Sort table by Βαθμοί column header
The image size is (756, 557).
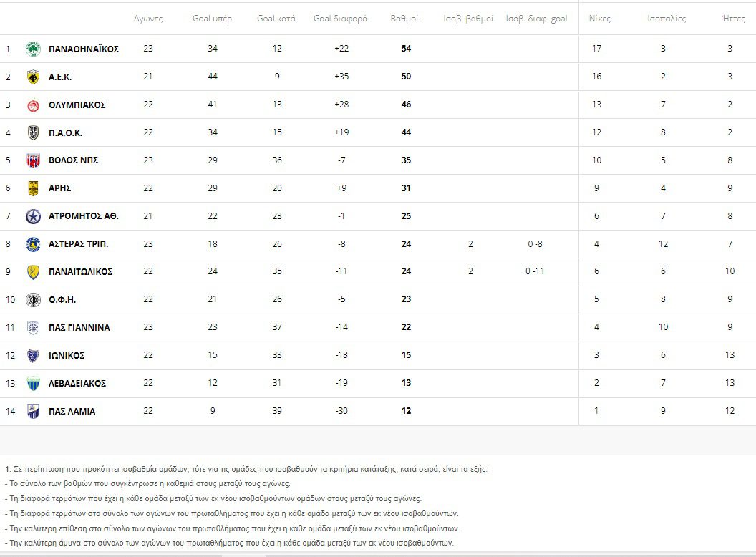[404, 19]
